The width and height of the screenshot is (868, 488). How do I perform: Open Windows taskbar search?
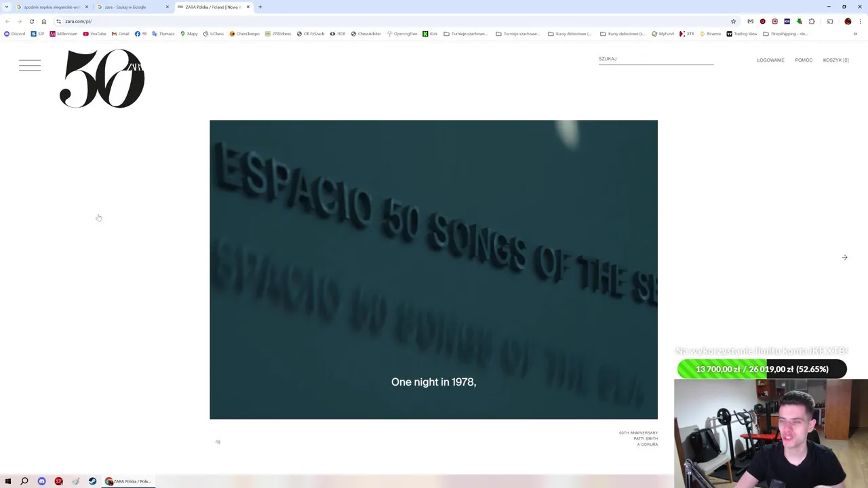click(x=24, y=481)
